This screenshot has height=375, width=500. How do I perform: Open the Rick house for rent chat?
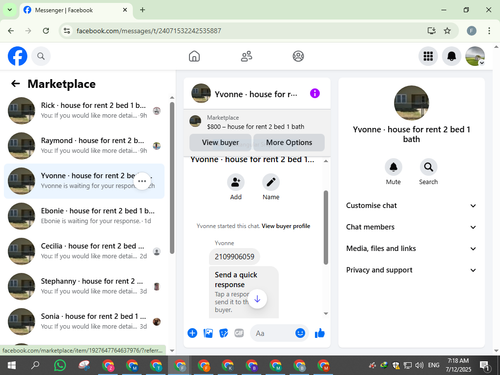tap(84, 110)
